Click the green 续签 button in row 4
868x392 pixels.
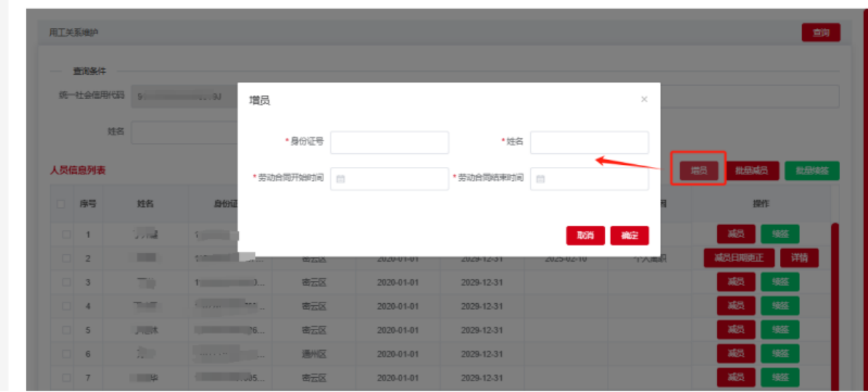tap(780, 306)
